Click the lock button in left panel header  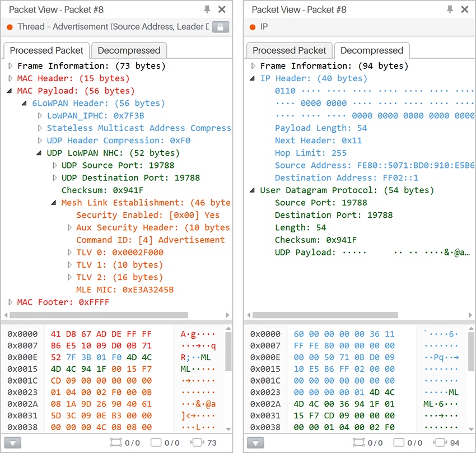point(221,27)
